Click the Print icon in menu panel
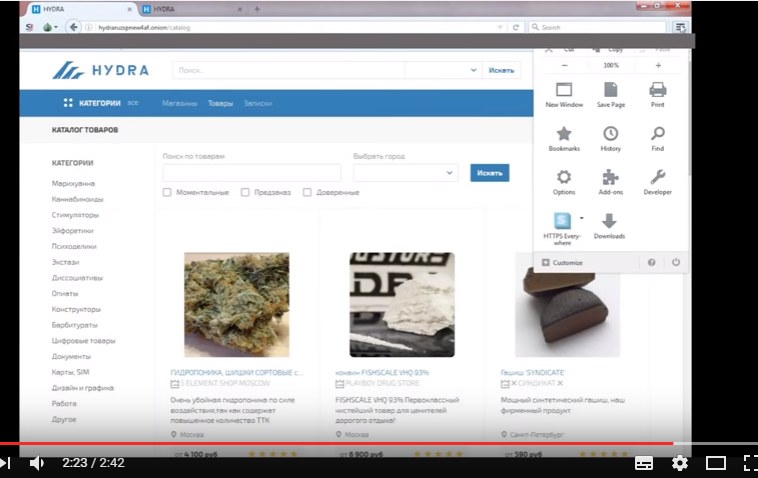758x478 pixels. pyautogui.click(x=657, y=92)
